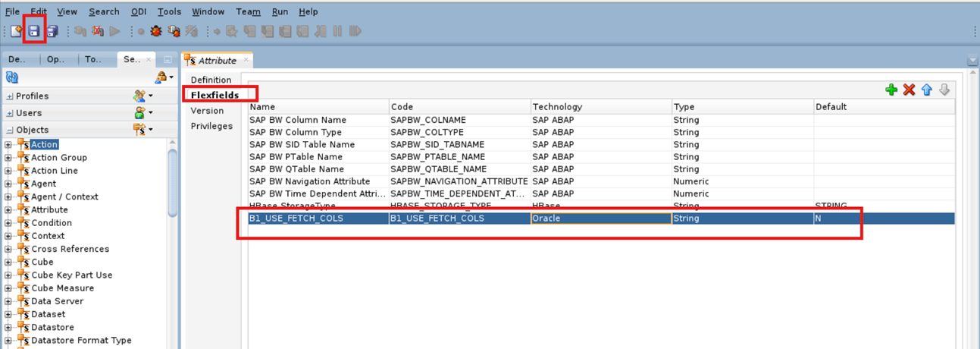The width and height of the screenshot is (980, 349).
Task: Select Data Server in Objects tree
Action: click(x=57, y=301)
